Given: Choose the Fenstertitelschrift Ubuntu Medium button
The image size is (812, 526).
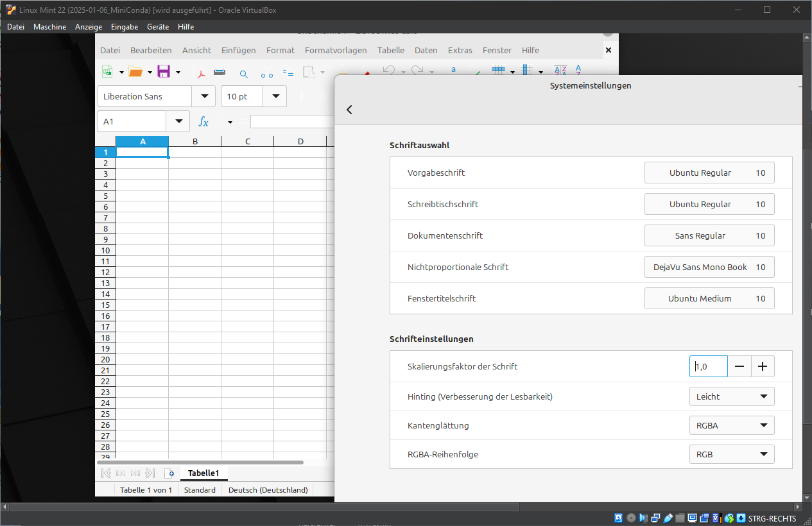Looking at the screenshot, I should [709, 298].
